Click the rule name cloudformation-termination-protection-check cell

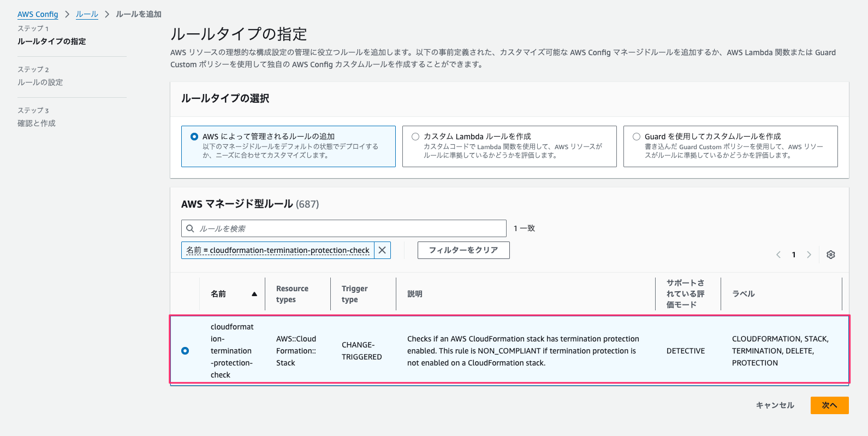click(232, 351)
